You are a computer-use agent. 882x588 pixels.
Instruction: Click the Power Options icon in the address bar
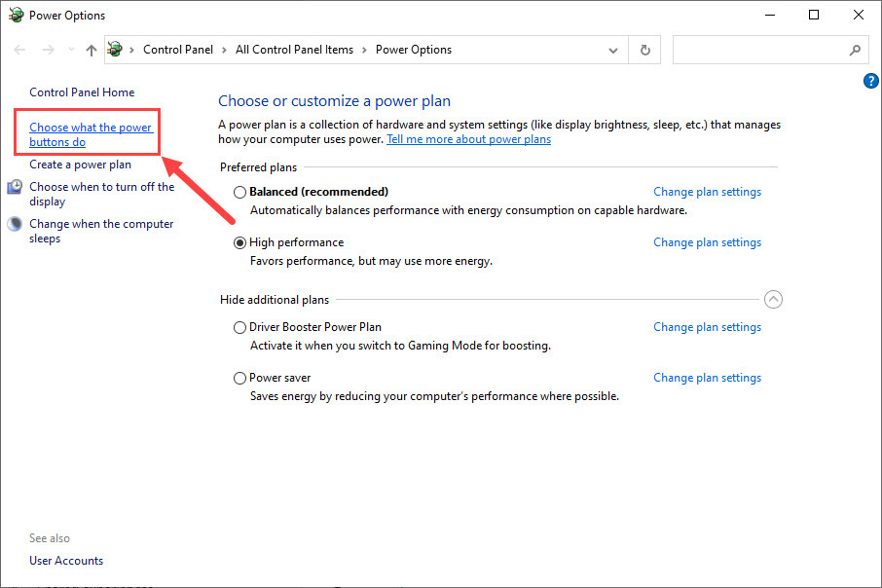point(115,49)
